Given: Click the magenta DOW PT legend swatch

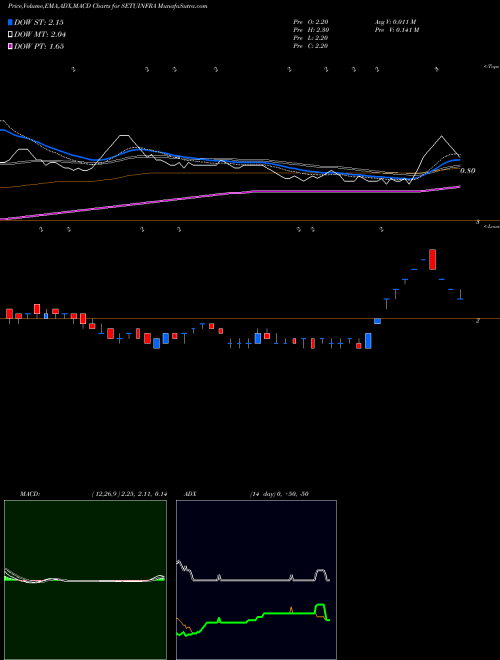Looking at the screenshot, I should 10,46.
